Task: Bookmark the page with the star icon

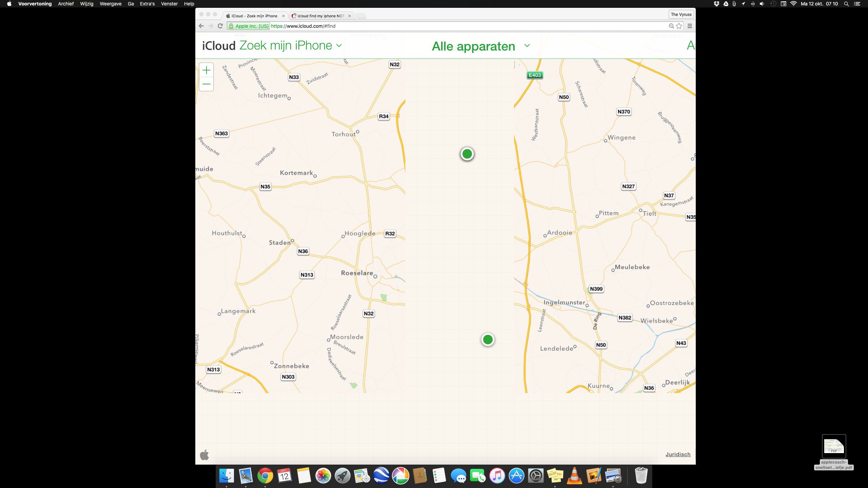Action: tap(679, 26)
